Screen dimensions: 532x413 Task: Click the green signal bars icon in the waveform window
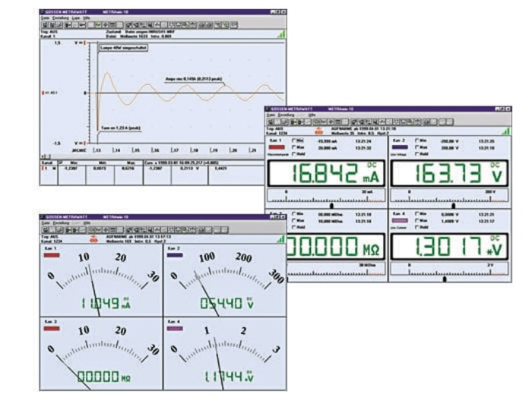282,34
